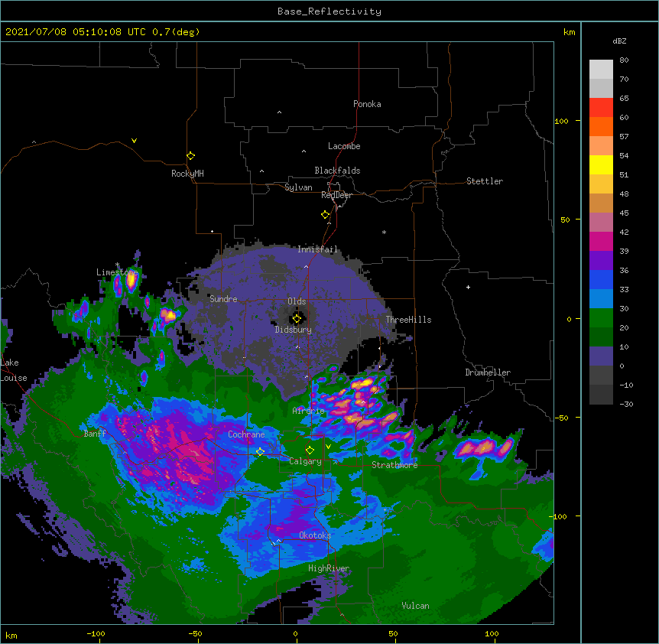Click the 100 tick on right axis
Screen dimensions: 659x644
tap(561, 121)
